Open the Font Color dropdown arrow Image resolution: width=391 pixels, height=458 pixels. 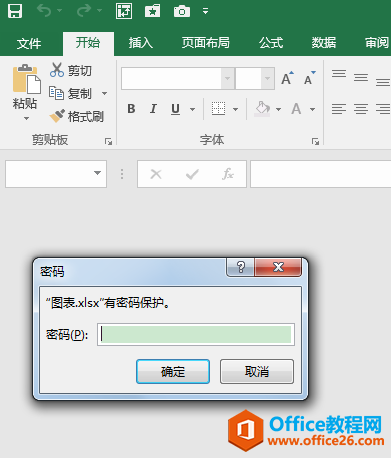point(312,109)
